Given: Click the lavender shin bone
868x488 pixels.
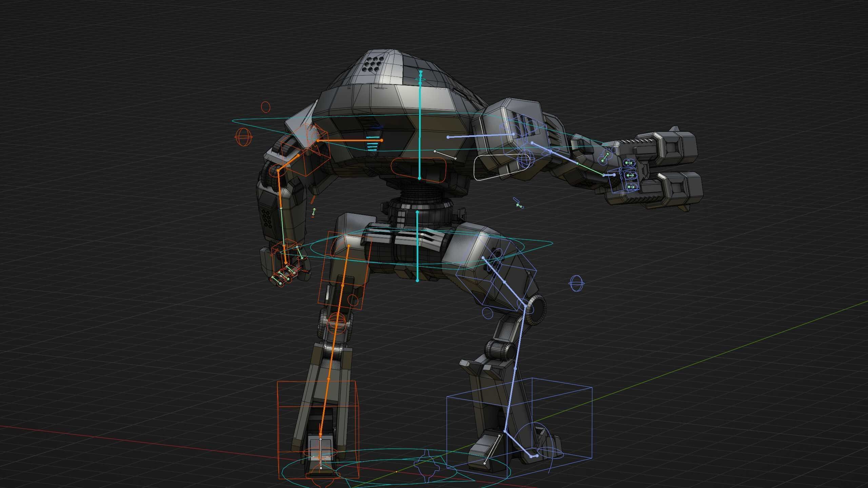Looking at the screenshot, I should click(515, 368).
